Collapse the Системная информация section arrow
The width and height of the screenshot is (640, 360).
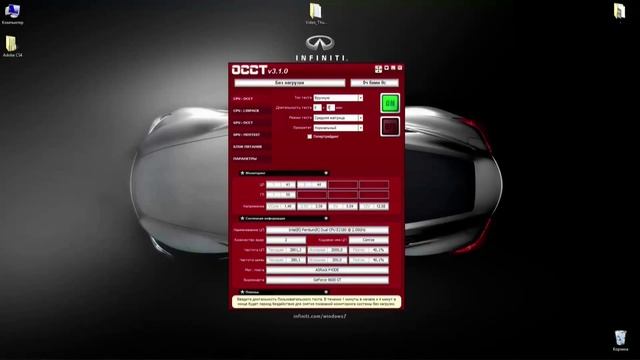tap(326, 218)
